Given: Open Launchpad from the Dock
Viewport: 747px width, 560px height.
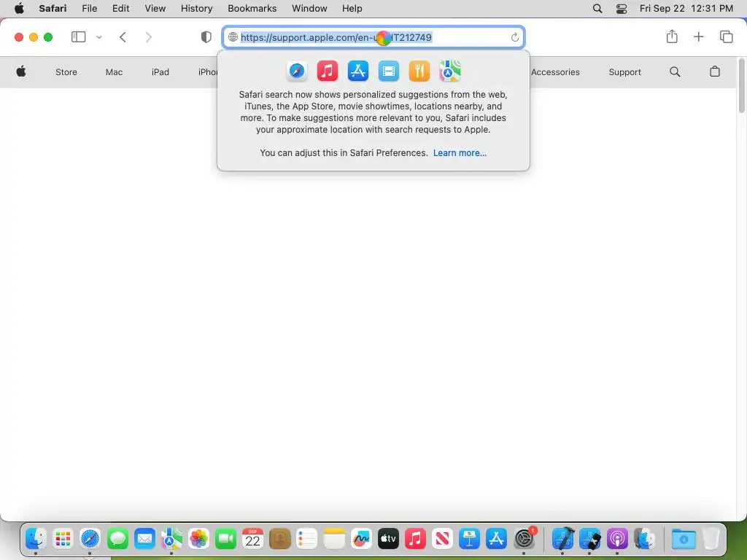Looking at the screenshot, I should (x=63, y=539).
